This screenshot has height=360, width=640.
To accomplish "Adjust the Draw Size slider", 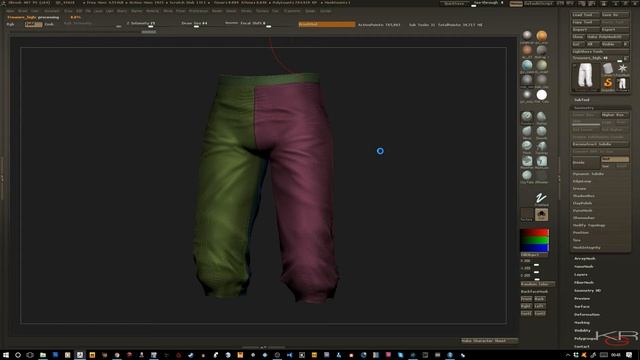I will [198, 24].
